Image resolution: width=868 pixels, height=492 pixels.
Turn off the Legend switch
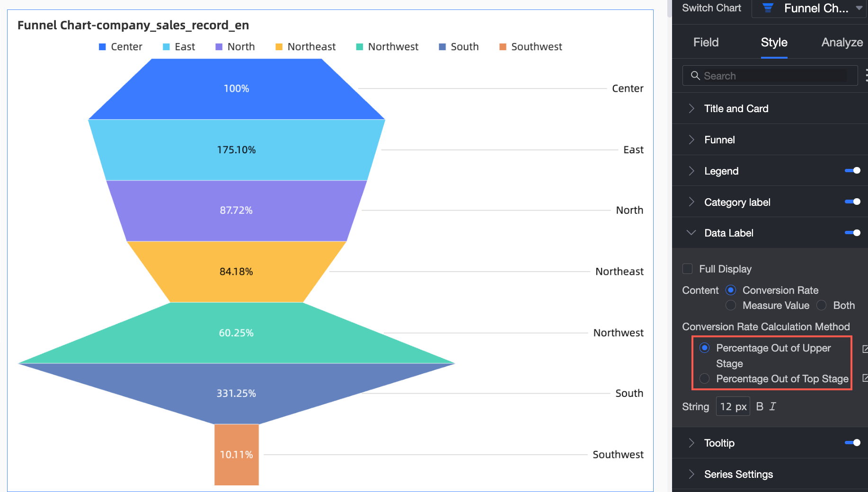tap(853, 171)
